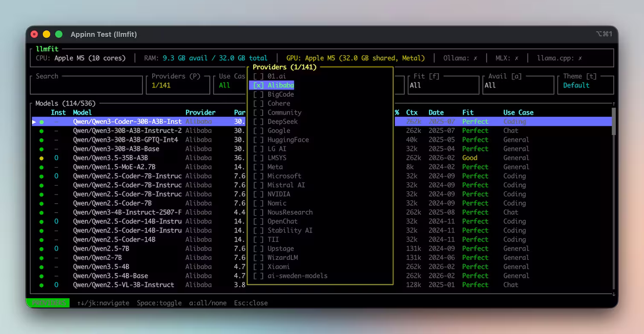This screenshot has width=644, height=334.
Task: Click the PROVIDERS mode label in status bar
Action: click(48, 303)
